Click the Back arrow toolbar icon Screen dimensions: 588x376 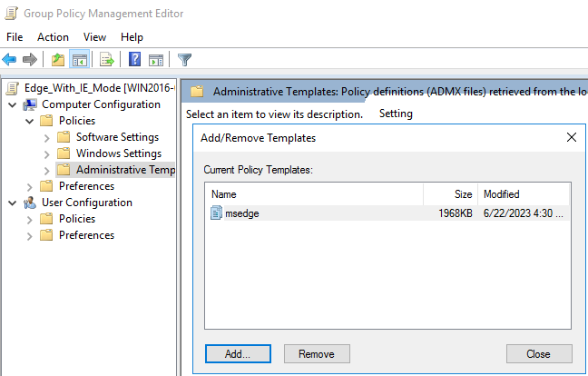click(x=9, y=59)
